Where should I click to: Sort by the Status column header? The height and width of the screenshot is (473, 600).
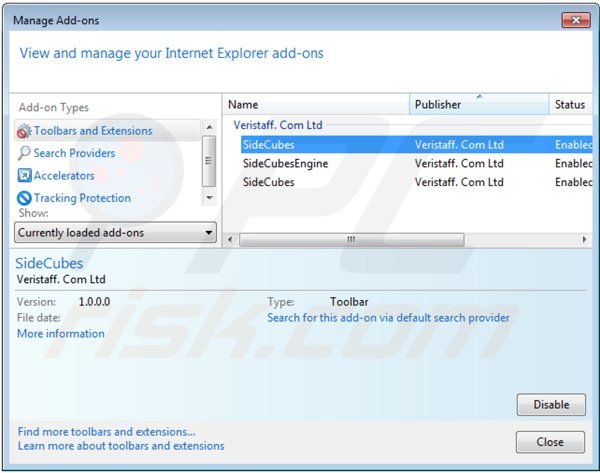click(571, 104)
